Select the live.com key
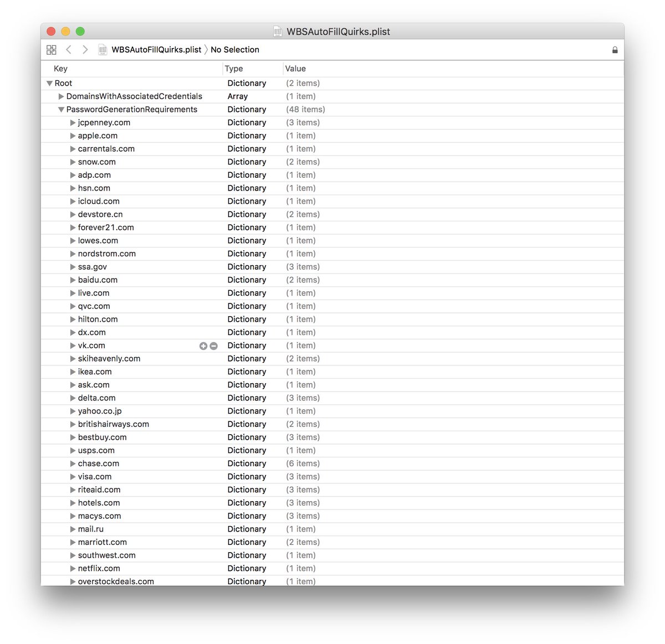Viewport: 665px width, 644px height. (94, 293)
